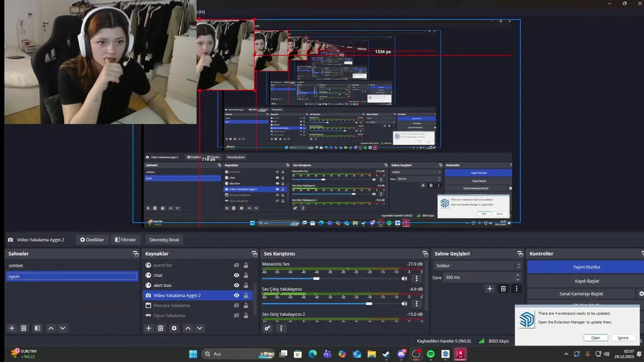644x362 pixels.
Task: Add a new transition with the plus icon
Action: (490, 288)
